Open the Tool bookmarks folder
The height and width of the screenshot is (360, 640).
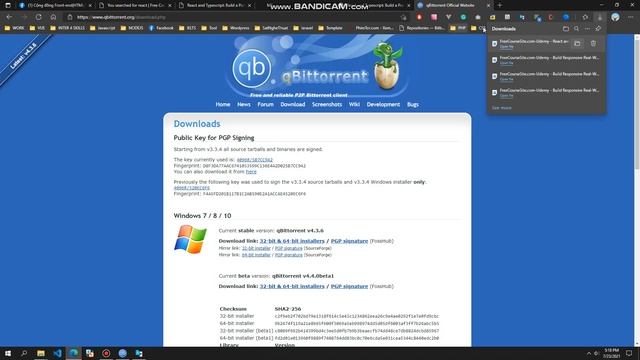(209, 28)
